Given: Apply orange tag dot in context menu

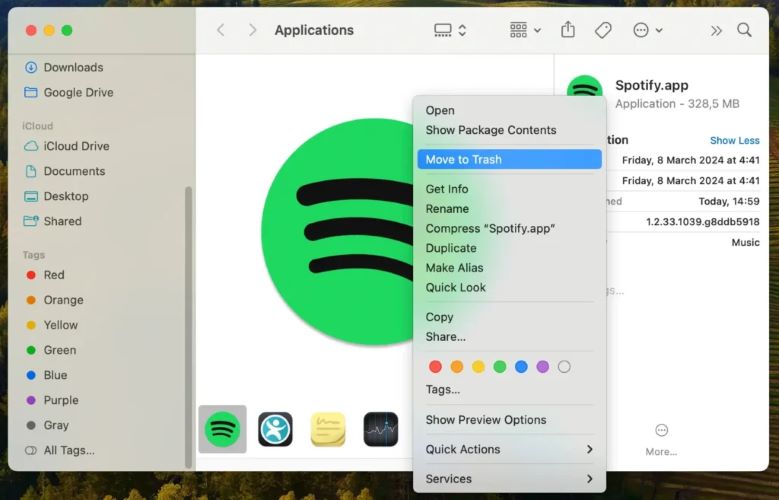Looking at the screenshot, I should 457,367.
